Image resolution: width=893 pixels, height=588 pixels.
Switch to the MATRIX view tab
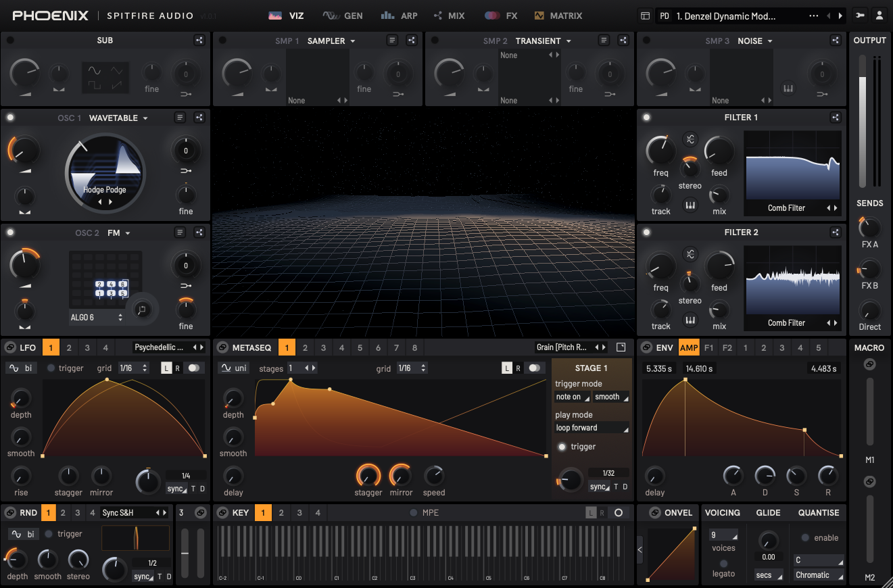tap(558, 16)
